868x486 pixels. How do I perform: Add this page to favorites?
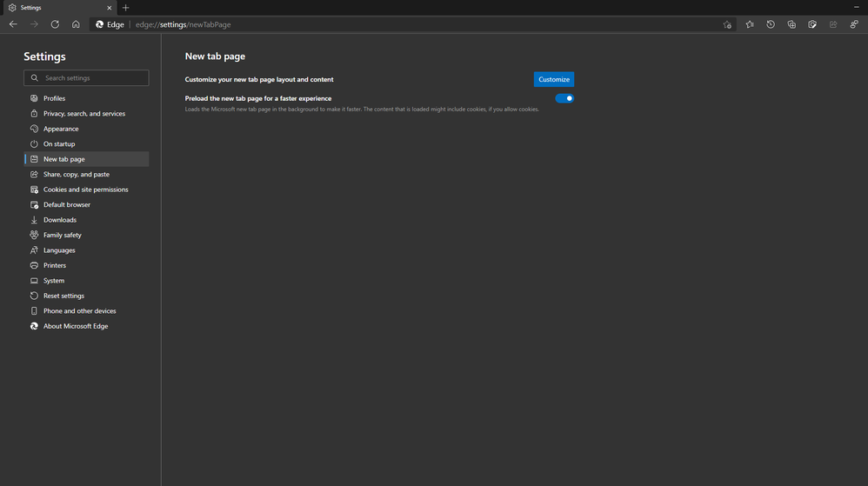point(727,24)
